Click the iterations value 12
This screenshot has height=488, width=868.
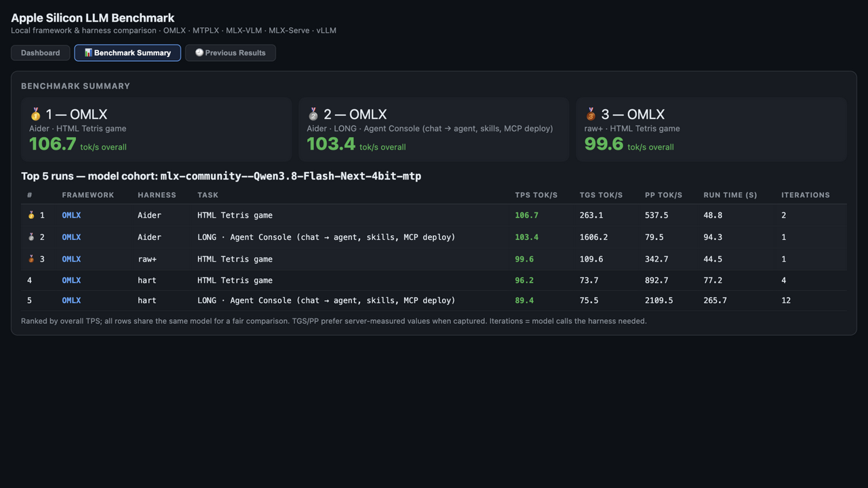click(x=786, y=301)
